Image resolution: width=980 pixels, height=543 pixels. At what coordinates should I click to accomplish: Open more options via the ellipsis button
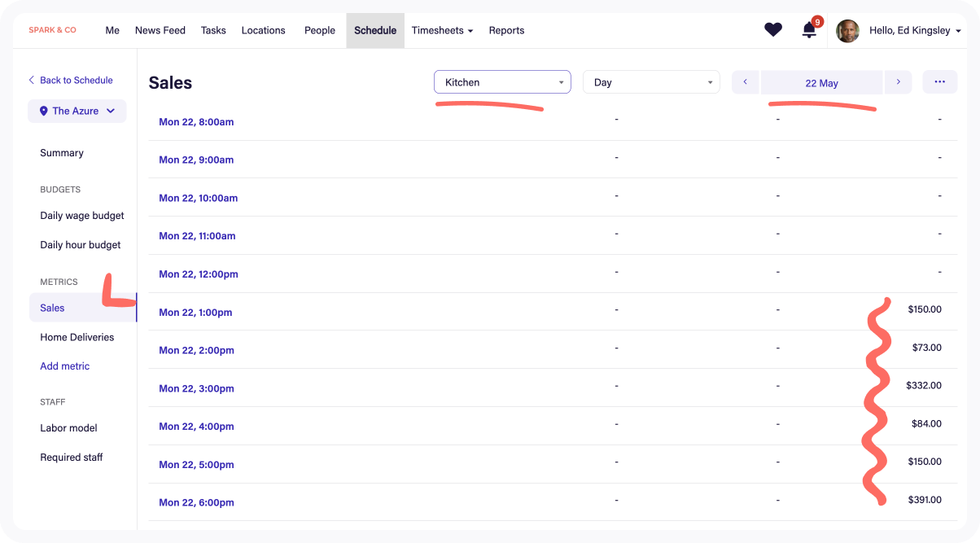click(x=940, y=81)
